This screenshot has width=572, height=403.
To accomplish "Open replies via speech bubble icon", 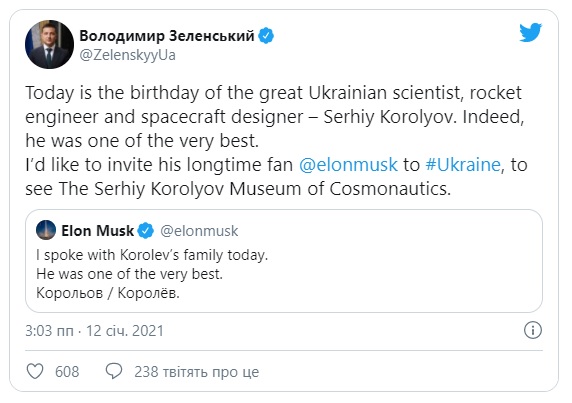I will coord(114,371).
